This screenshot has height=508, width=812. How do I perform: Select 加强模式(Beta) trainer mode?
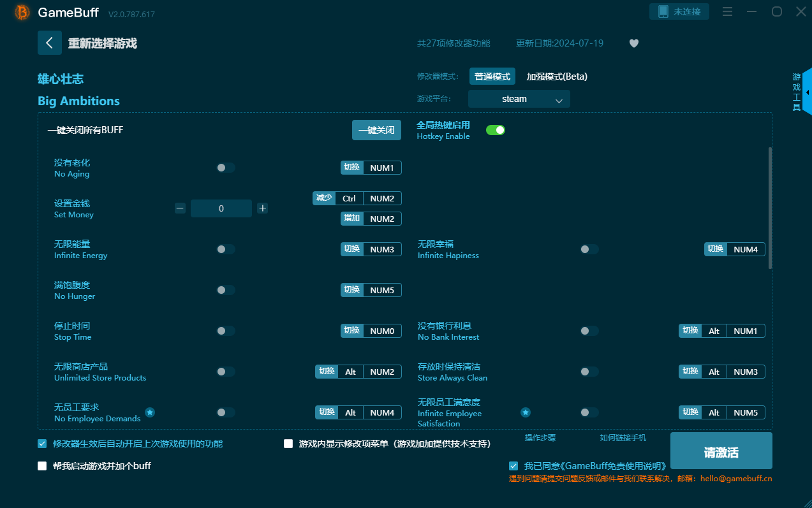(x=557, y=76)
